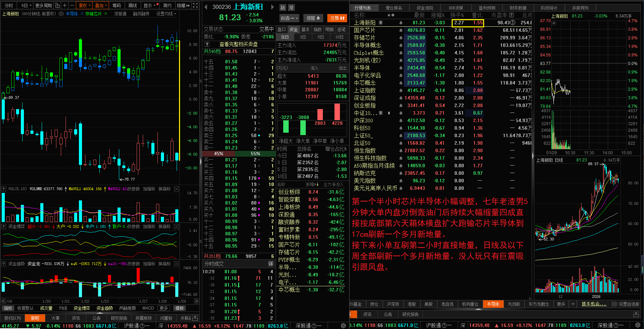Viewport: 644px width, 329px height.
Task: Click the 恢复默认 reset button
Action: [x=26, y=308]
